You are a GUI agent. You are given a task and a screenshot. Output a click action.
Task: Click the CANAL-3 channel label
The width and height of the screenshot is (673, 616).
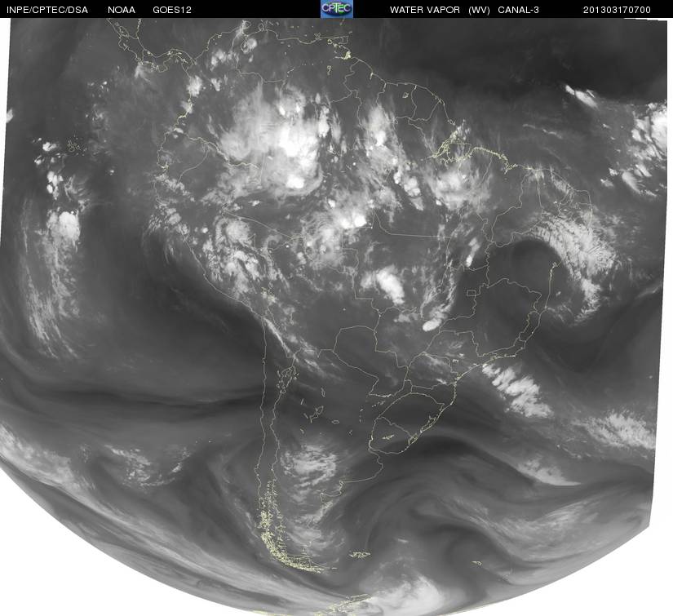tap(519, 10)
